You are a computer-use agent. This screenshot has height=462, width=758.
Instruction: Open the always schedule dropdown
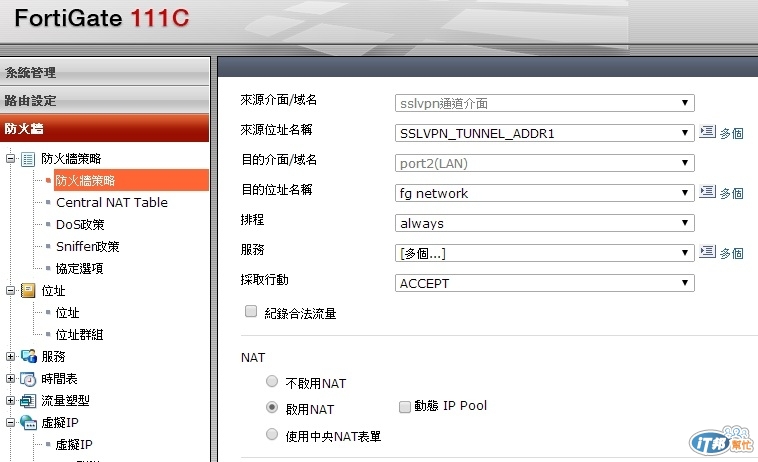point(545,223)
